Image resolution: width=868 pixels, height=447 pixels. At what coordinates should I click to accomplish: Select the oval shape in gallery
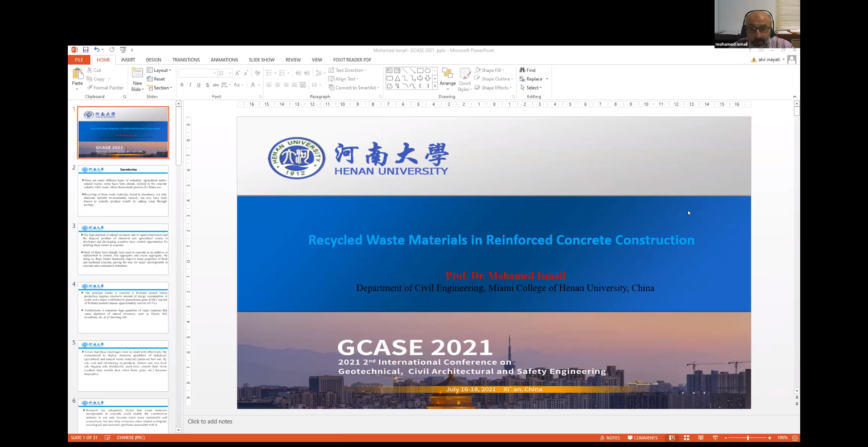[428, 71]
